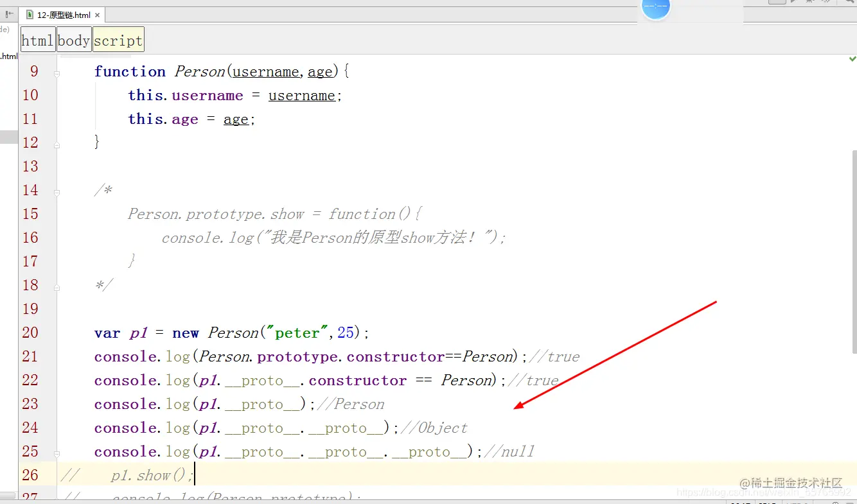This screenshot has width=857, height=504.
Task: Click the underlined username value on line 10
Action: [x=302, y=96]
